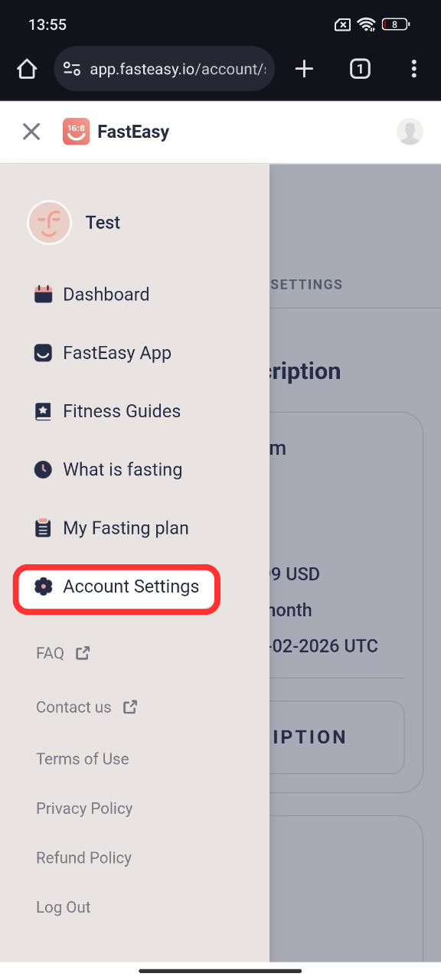Open the tab switcher showing 1

[x=360, y=69]
